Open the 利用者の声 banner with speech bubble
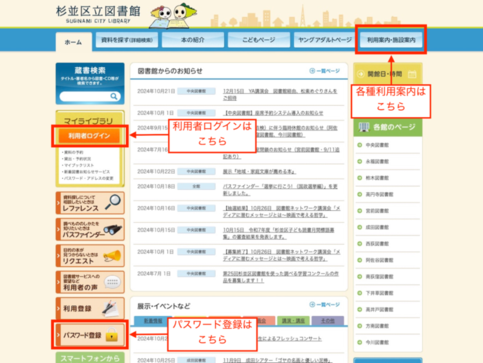The width and height of the screenshot is (483, 363). click(x=90, y=282)
